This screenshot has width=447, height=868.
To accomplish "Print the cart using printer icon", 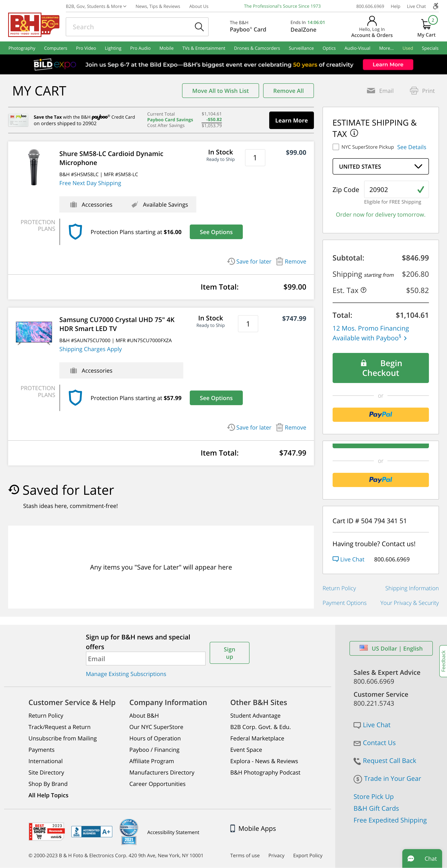I will [x=414, y=91].
